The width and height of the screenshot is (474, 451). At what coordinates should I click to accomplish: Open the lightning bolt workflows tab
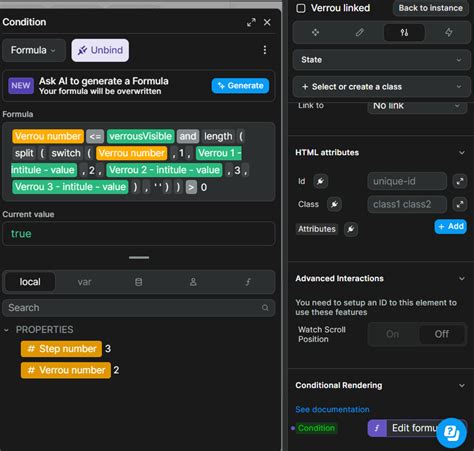point(449,32)
